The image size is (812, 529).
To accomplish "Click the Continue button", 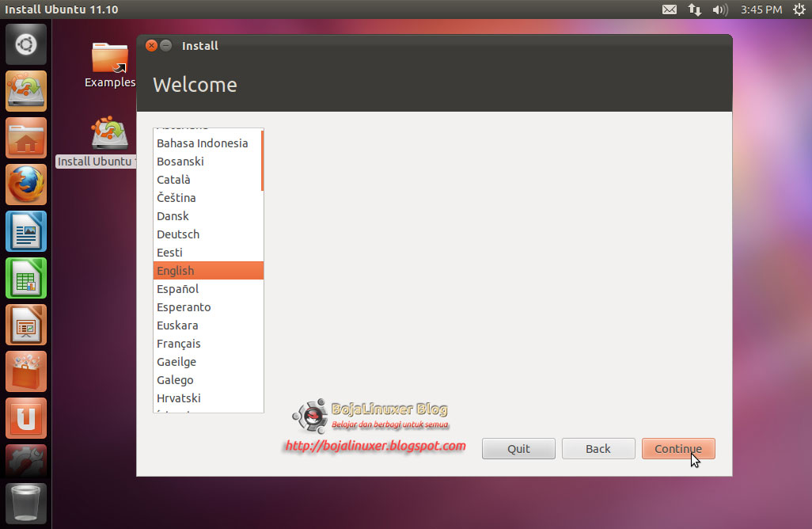I will (x=678, y=449).
